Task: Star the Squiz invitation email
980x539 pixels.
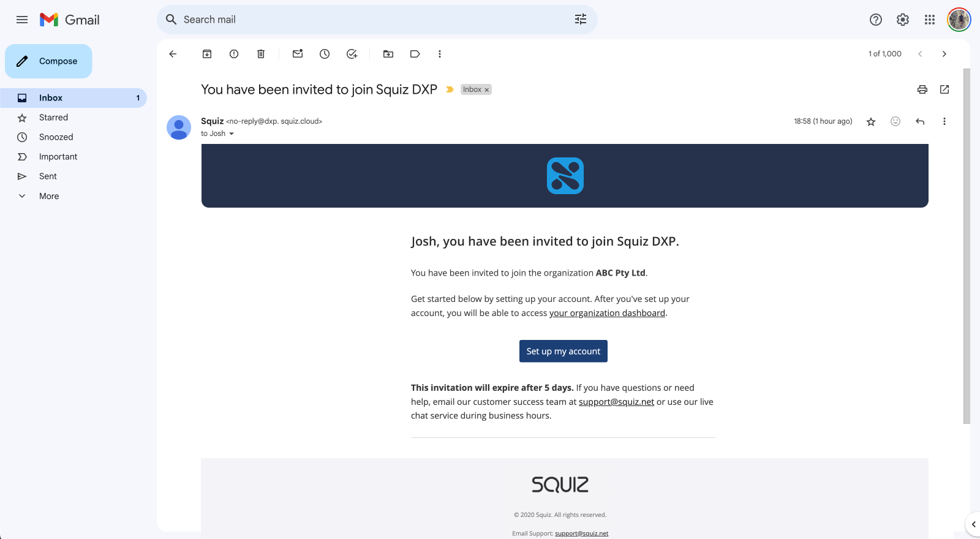Action: point(871,122)
